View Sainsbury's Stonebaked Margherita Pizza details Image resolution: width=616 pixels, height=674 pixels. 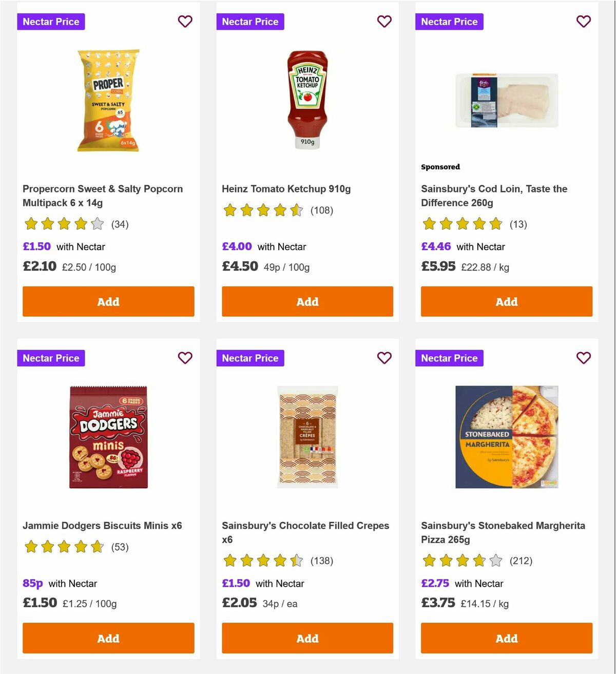(503, 532)
